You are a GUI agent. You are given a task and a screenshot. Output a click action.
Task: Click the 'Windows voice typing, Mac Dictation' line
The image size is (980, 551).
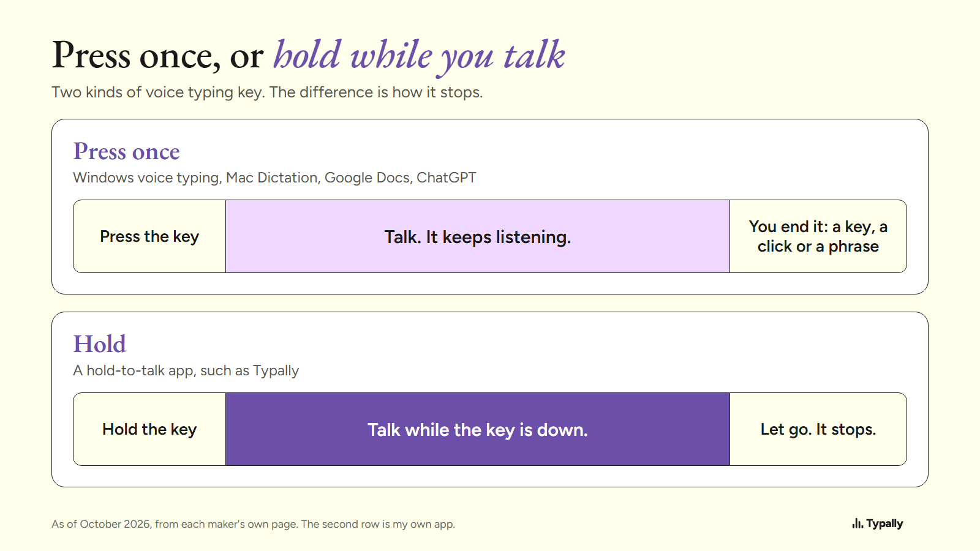click(274, 178)
